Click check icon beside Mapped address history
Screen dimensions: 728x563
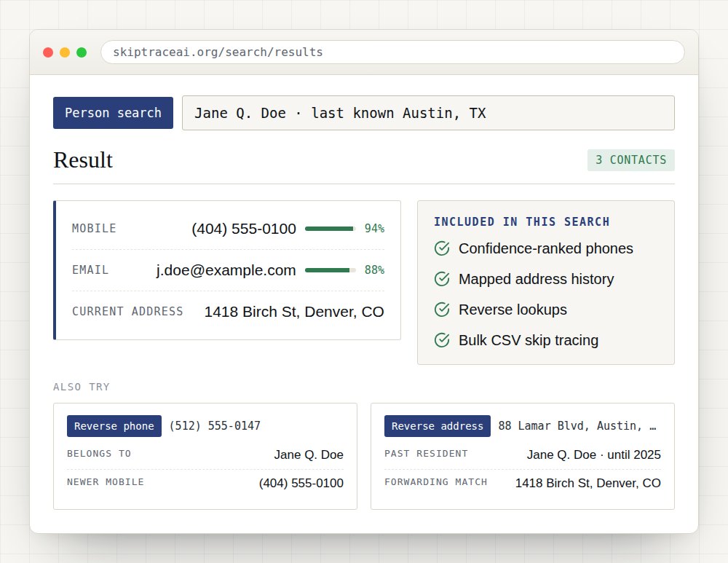[442, 279]
